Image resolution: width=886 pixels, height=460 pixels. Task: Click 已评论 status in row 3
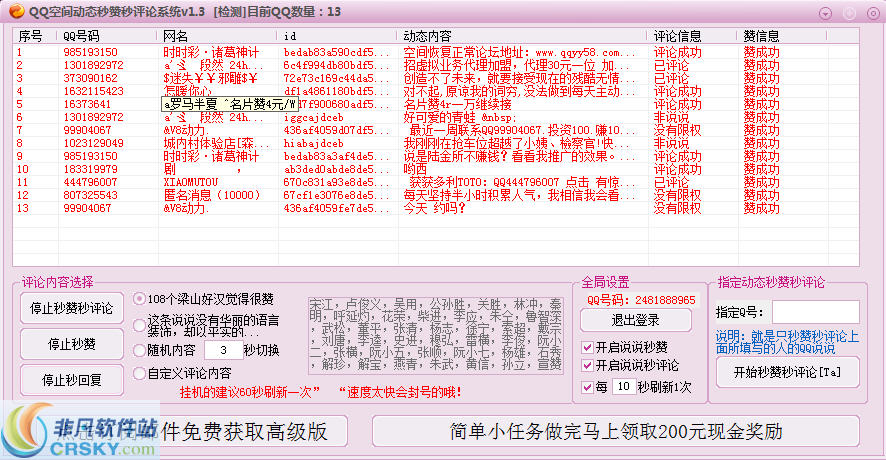671,78
